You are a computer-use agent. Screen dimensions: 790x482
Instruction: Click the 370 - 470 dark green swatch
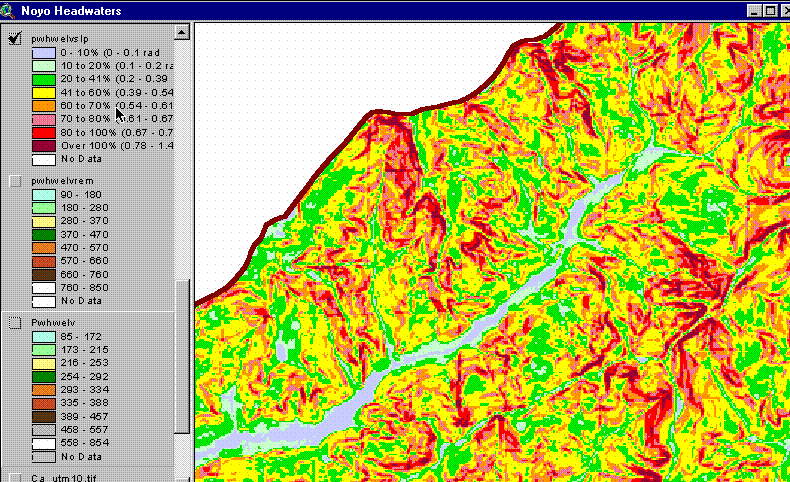coord(44,235)
